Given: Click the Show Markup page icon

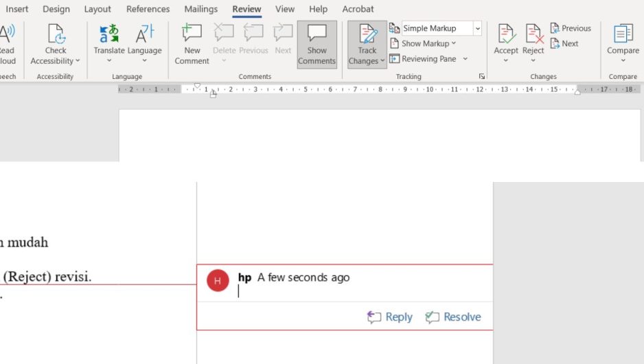Looking at the screenshot, I should (394, 43).
